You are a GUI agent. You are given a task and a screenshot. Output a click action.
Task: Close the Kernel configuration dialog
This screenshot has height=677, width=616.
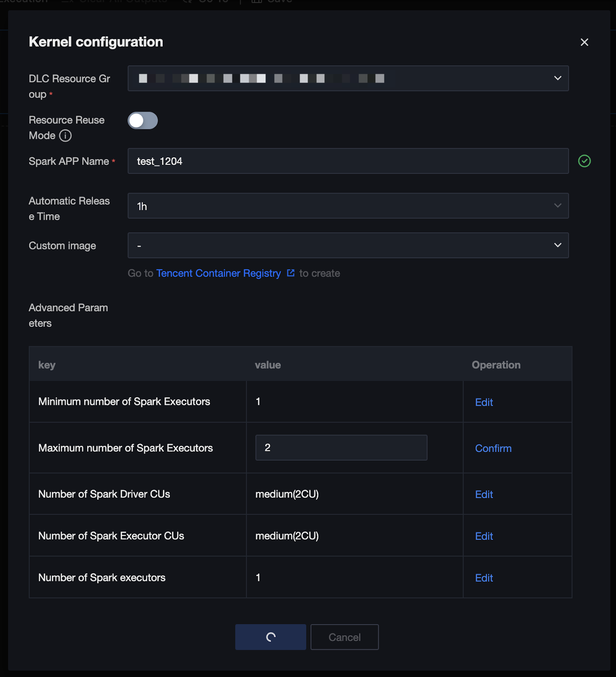pos(584,42)
